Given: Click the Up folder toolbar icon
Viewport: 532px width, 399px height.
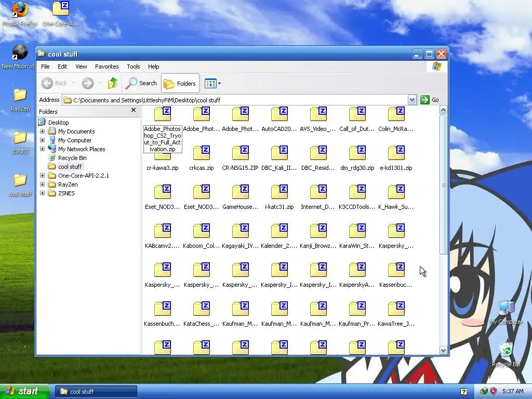Looking at the screenshot, I should click(x=113, y=83).
